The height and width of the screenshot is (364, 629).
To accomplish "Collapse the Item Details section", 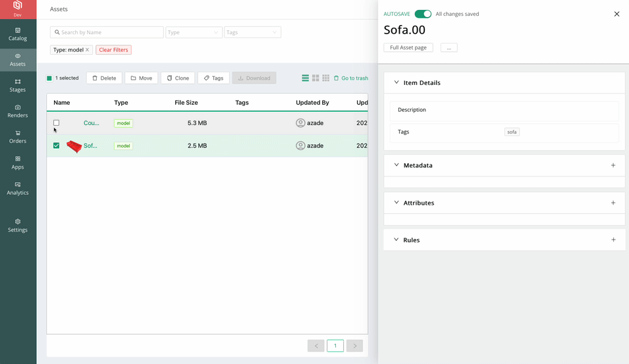I will pyautogui.click(x=397, y=83).
